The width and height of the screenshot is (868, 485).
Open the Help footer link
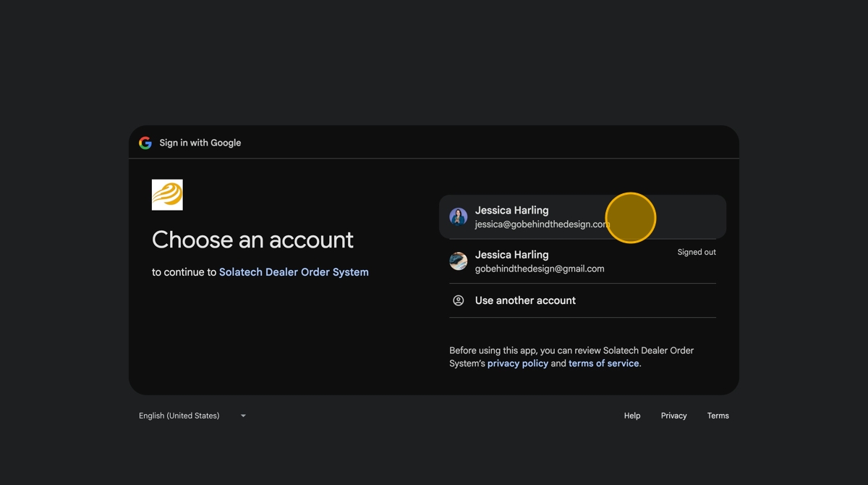click(x=632, y=416)
